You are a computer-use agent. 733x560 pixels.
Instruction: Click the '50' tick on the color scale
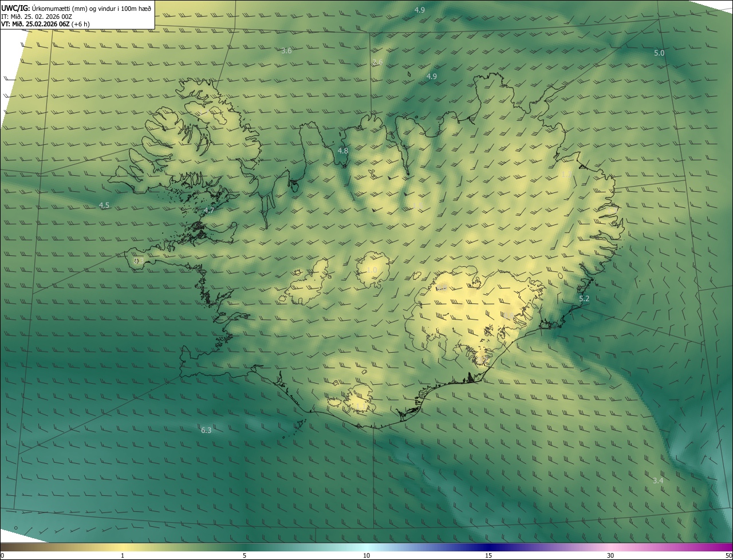[x=728, y=555]
